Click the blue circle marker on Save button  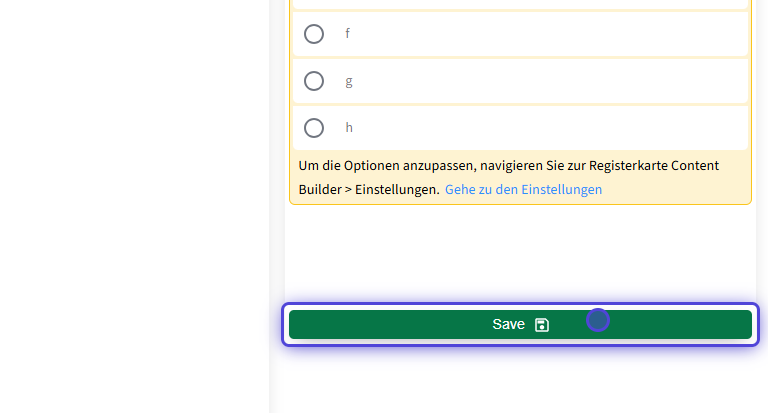pos(598,320)
